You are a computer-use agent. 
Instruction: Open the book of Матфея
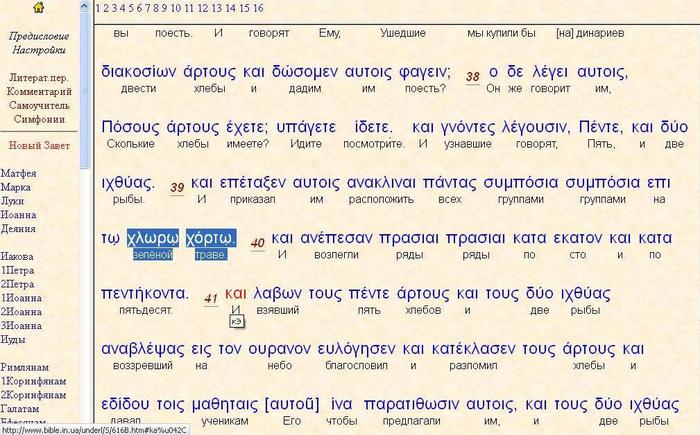(19, 174)
